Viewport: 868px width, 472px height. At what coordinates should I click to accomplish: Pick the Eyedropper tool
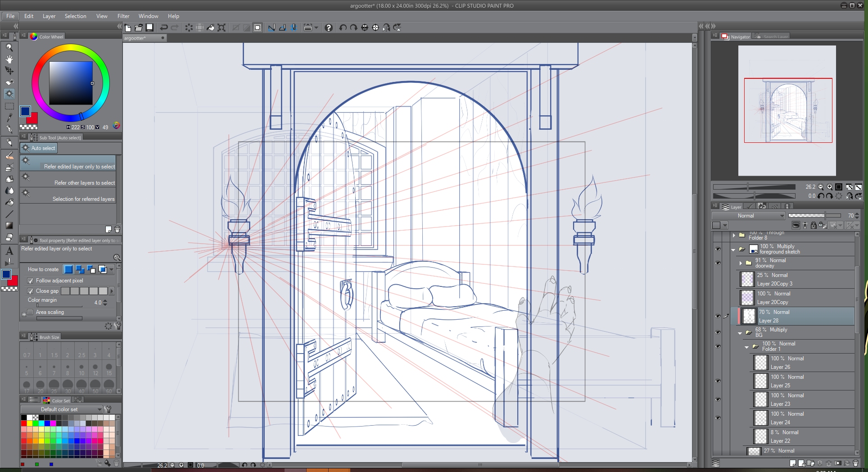(x=9, y=117)
